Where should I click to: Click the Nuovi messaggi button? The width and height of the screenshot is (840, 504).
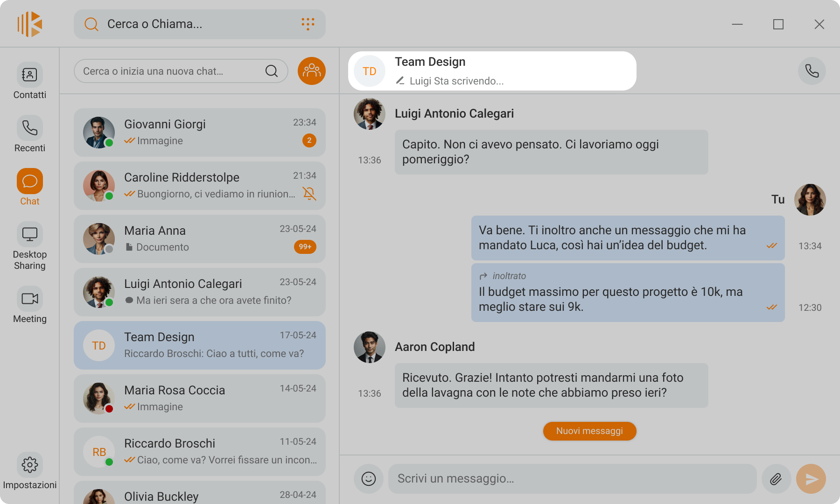[590, 431]
